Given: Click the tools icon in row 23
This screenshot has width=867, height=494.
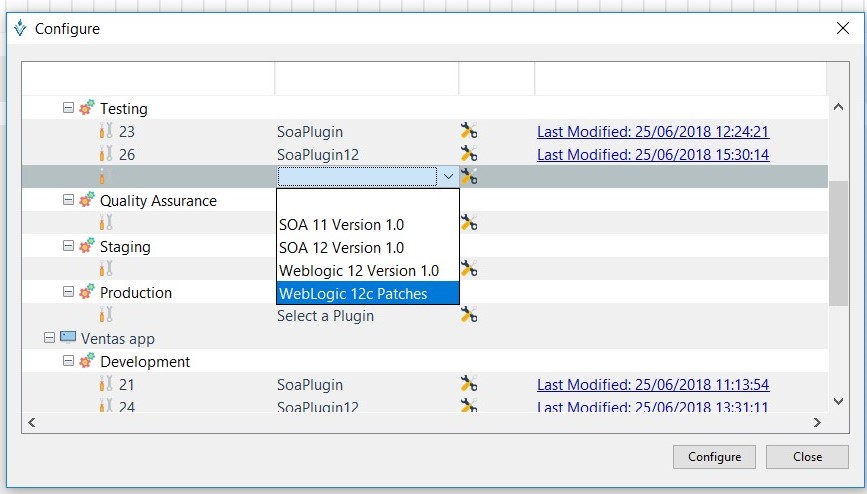Looking at the screenshot, I should coord(468,131).
